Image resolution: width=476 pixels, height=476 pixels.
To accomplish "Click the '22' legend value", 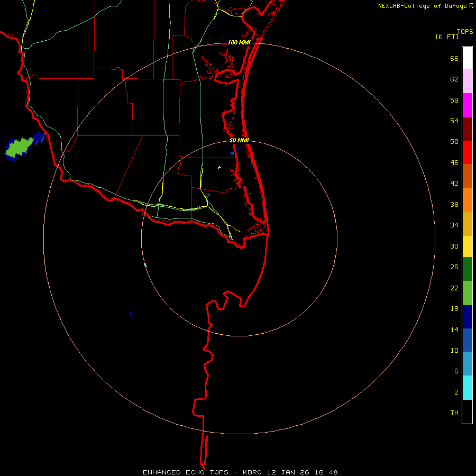I will (x=454, y=288).
